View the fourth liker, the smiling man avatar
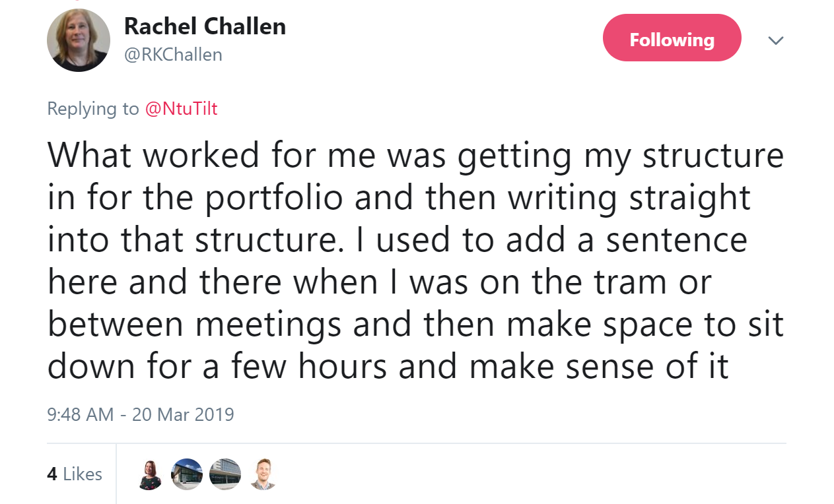 click(262, 474)
